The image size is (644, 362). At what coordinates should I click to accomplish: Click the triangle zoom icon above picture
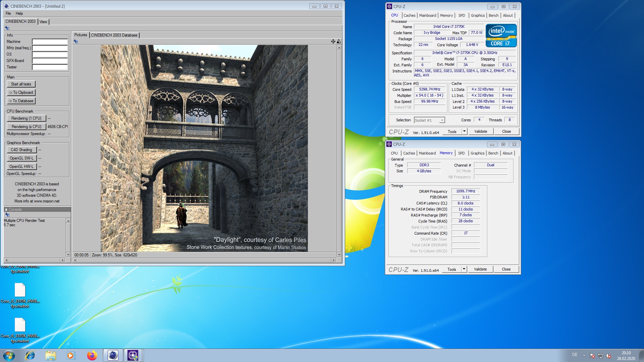click(x=339, y=42)
